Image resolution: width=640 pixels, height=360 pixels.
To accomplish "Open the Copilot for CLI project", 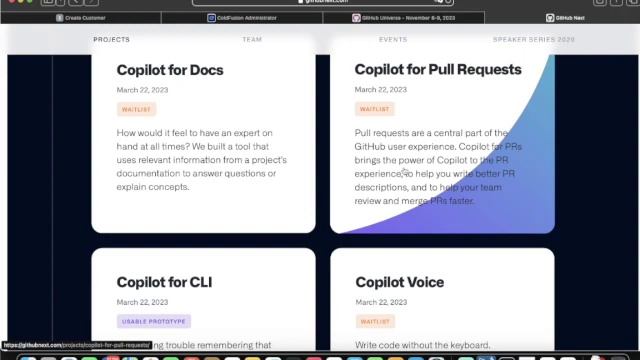I will coord(164,282).
